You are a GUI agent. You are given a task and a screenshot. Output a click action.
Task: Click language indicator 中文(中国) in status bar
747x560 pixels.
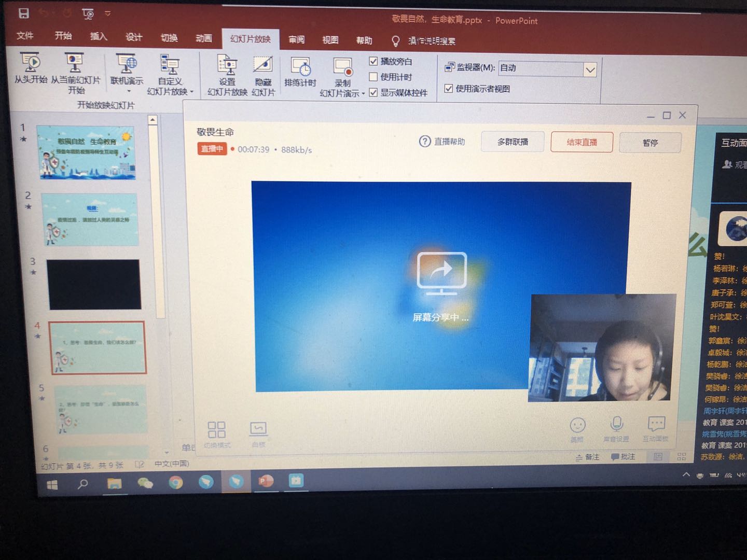tap(172, 464)
